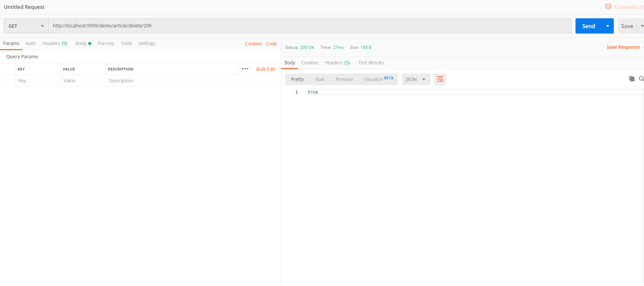Select the Raw view mode
Image resolution: width=644 pixels, height=286 pixels.
point(320,79)
